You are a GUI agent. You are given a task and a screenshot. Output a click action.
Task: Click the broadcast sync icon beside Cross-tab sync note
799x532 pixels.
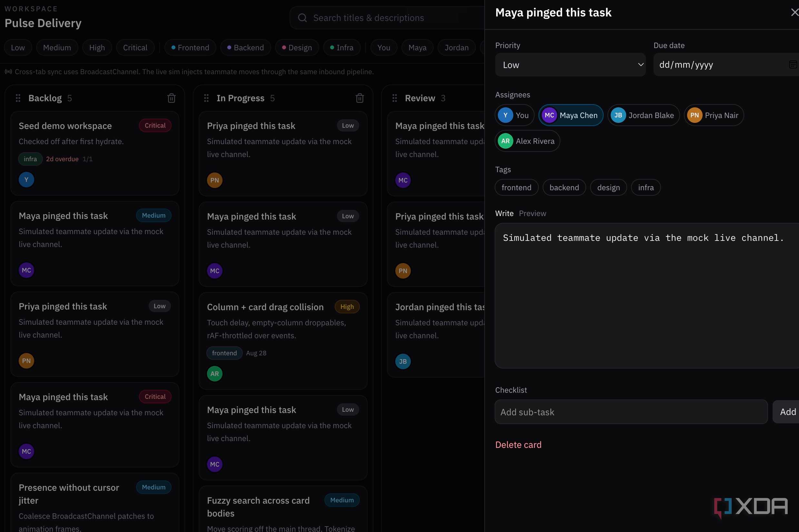[x=8, y=72]
